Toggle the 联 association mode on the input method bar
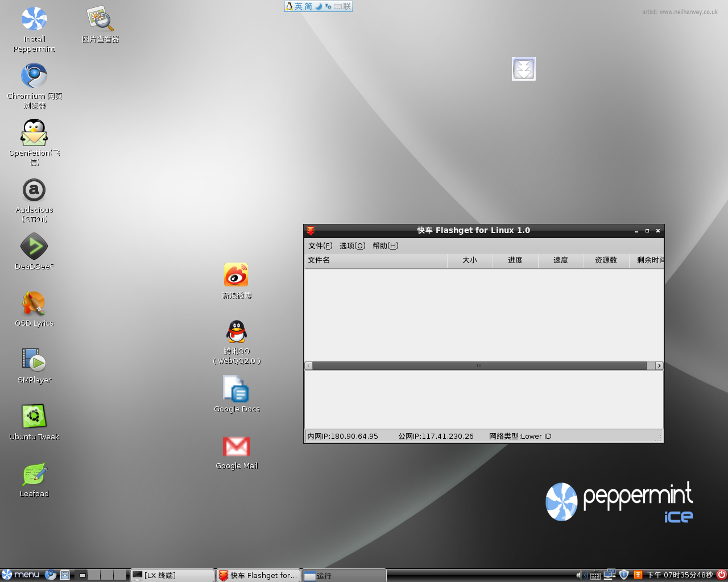This screenshot has height=582, width=728. pos(347,6)
